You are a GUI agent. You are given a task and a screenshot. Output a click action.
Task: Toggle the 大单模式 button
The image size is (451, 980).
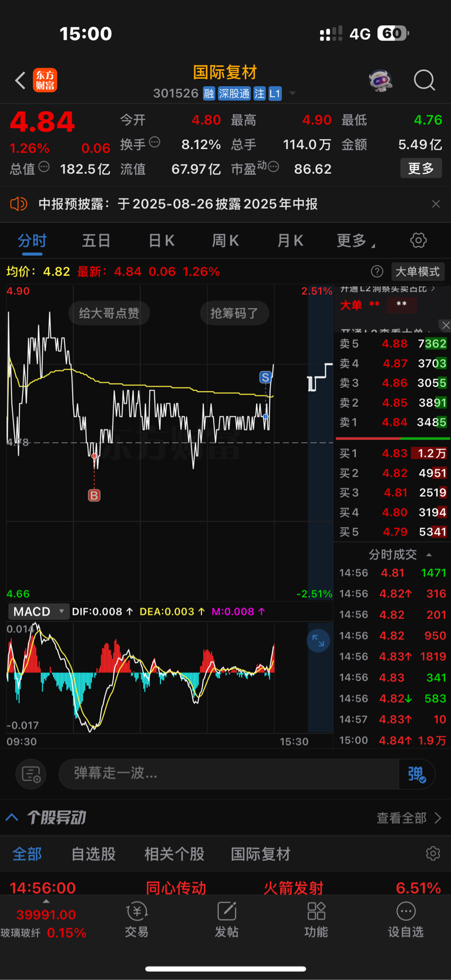coord(418,271)
